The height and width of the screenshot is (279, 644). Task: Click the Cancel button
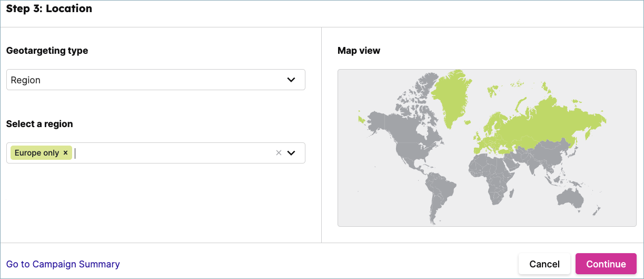[x=544, y=264]
